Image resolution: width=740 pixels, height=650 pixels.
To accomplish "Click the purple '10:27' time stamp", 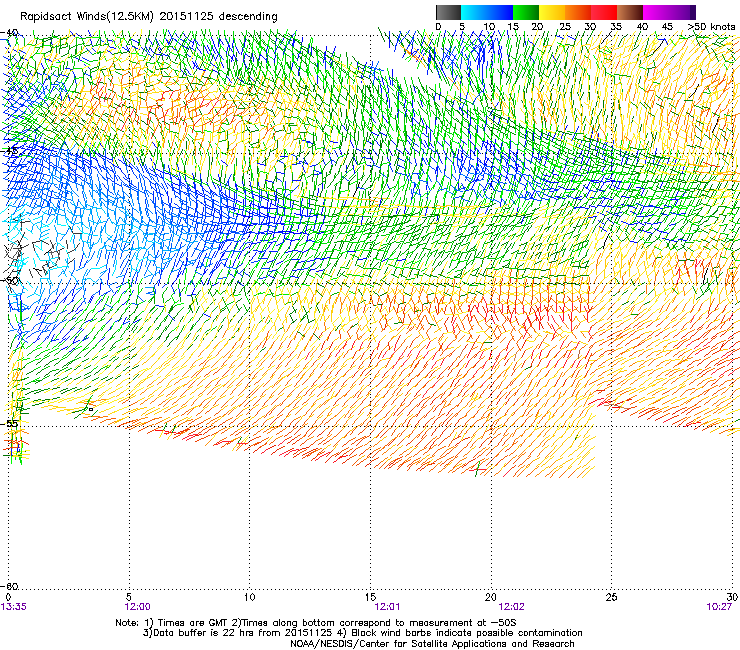I will pyautogui.click(x=719, y=607).
